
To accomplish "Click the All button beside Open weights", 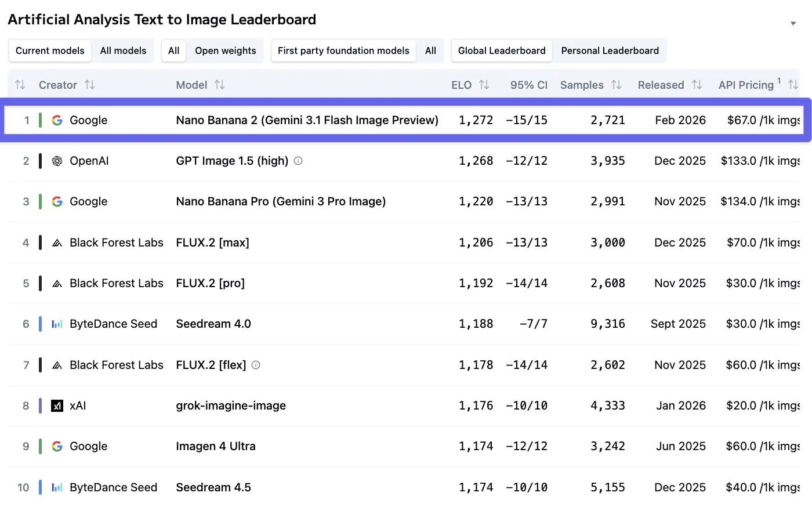I will pos(173,50).
